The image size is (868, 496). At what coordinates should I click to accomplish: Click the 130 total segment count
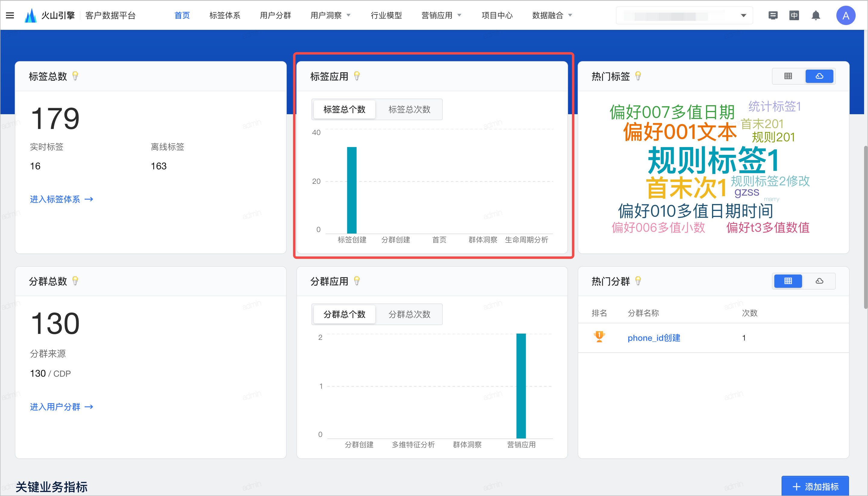click(55, 323)
